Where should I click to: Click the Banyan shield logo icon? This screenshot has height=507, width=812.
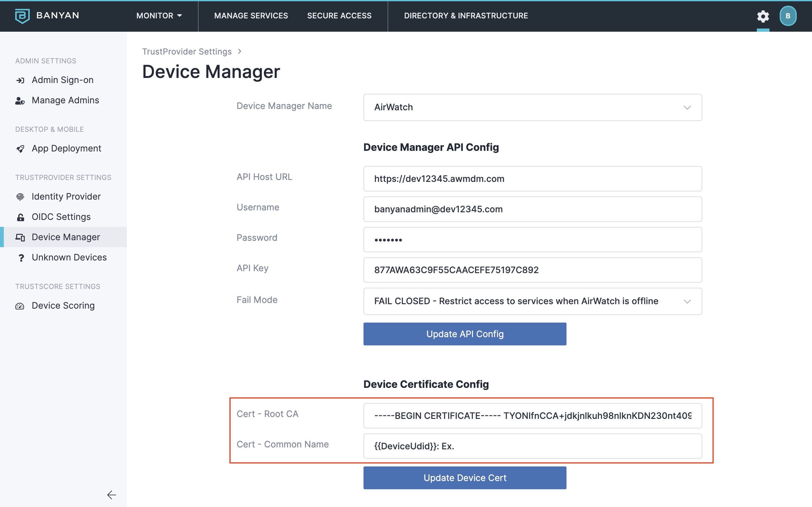23,16
